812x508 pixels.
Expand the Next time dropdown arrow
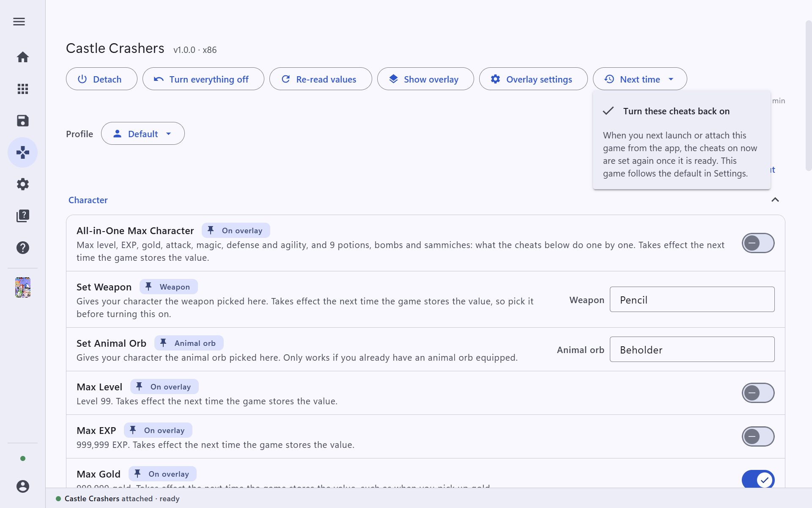(x=671, y=79)
